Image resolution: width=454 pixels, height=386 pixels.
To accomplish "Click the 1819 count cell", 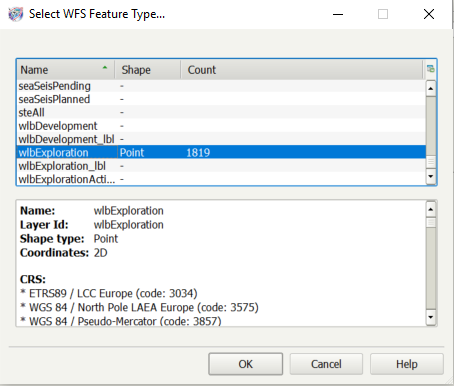I will click(x=198, y=153).
